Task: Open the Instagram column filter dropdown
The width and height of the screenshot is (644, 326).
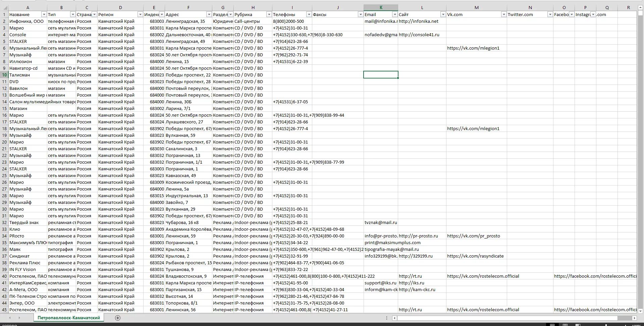Action: pos(593,14)
